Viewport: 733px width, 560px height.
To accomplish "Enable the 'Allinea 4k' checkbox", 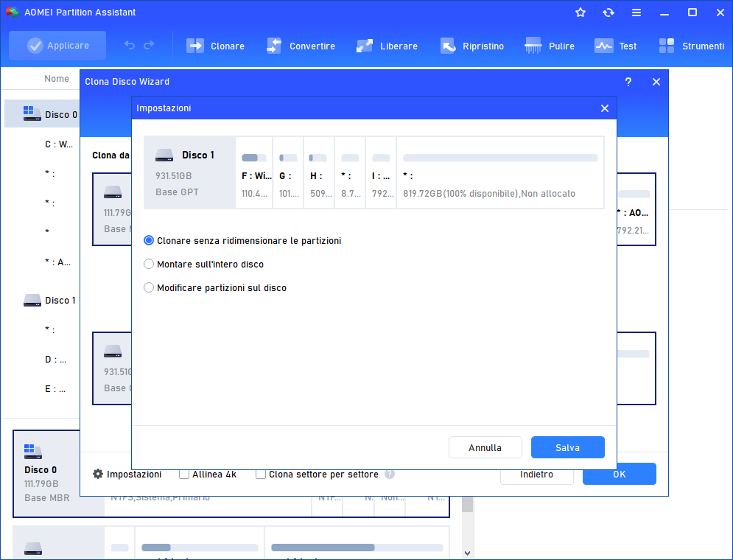I will 184,474.
